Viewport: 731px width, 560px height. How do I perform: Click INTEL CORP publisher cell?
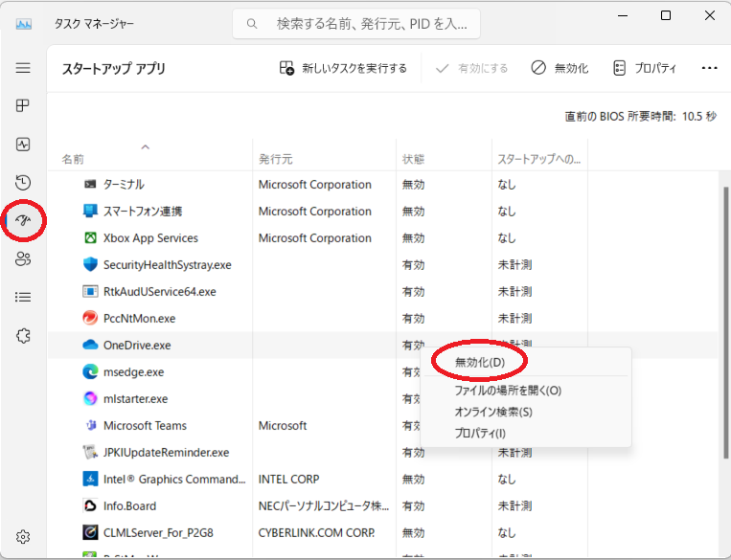pos(288,480)
